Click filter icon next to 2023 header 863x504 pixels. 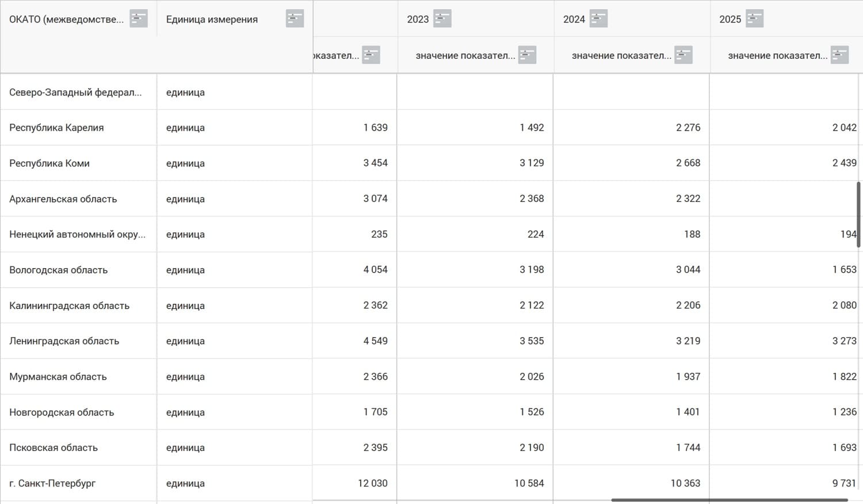click(x=442, y=19)
